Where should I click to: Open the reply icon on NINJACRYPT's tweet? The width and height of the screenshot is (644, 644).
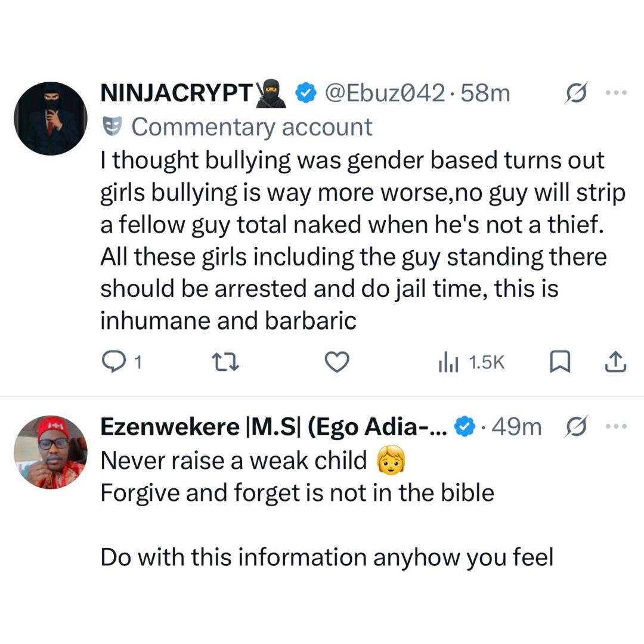(113, 361)
